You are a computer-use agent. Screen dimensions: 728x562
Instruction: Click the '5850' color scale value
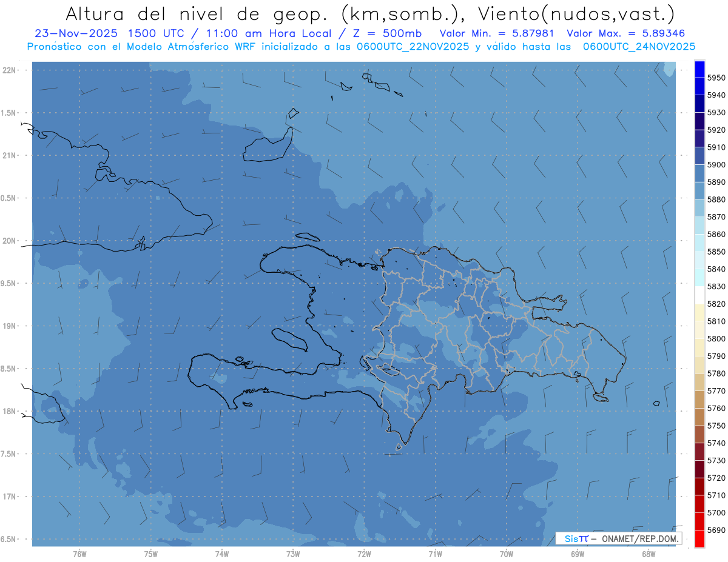coord(716,252)
